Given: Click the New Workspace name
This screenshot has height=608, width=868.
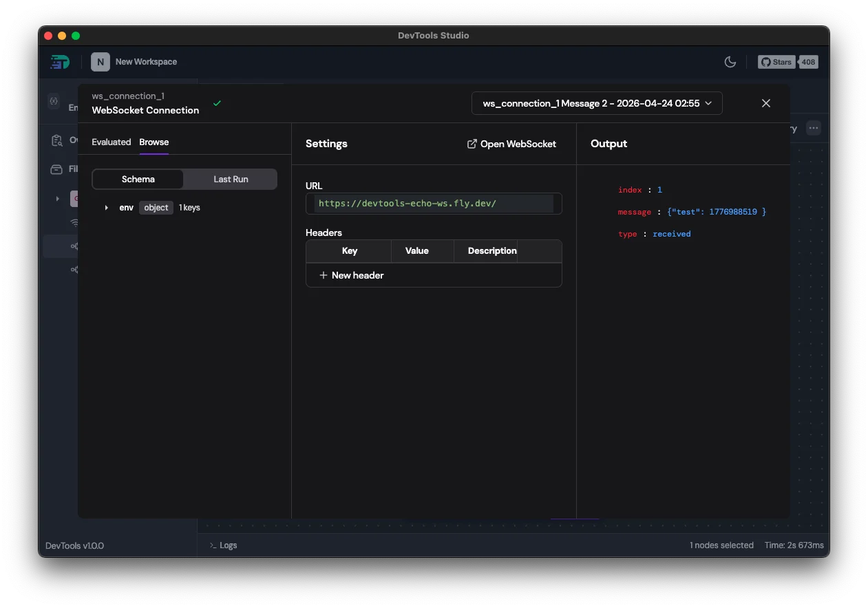Looking at the screenshot, I should [x=146, y=62].
